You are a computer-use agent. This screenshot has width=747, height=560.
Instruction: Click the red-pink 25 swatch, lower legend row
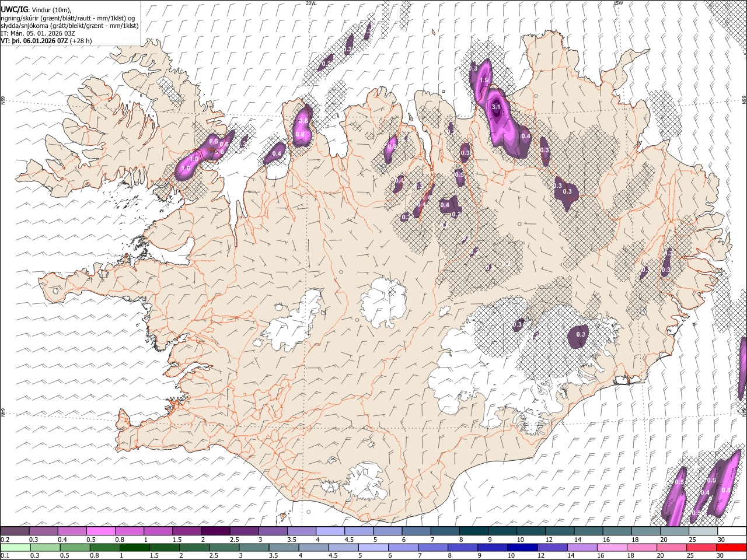701,547
